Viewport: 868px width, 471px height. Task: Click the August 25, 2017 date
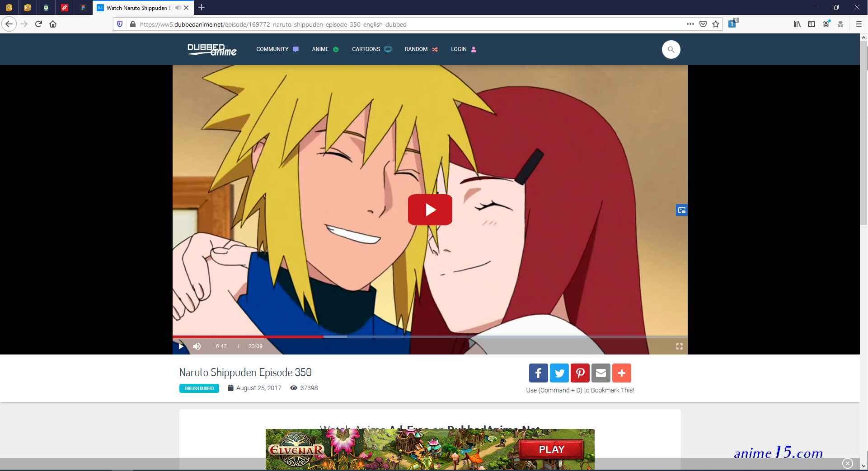pyautogui.click(x=258, y=388)
